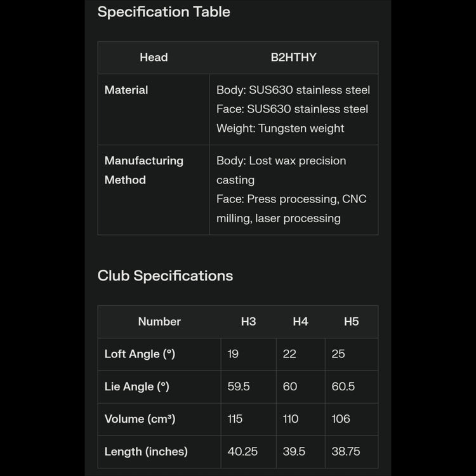Screen dimensions: 476x476
Task: Click the Specification Table heading
Action: [x=164, y=12]
